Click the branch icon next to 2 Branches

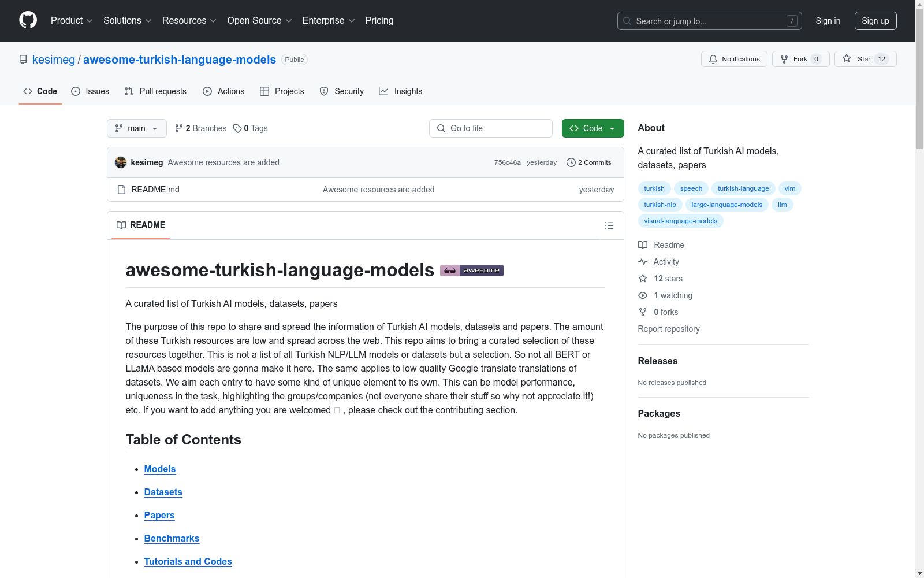click(x=179, y=128)
